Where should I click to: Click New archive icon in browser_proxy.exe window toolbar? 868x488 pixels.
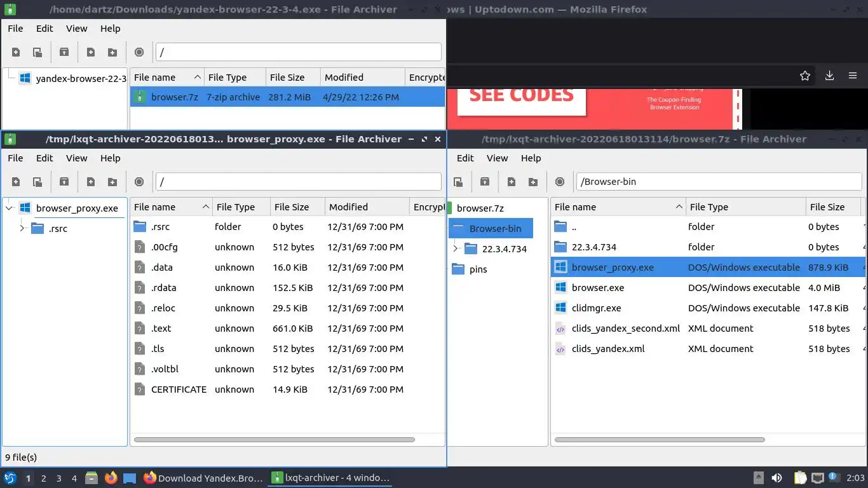click(x=16, y=182)
